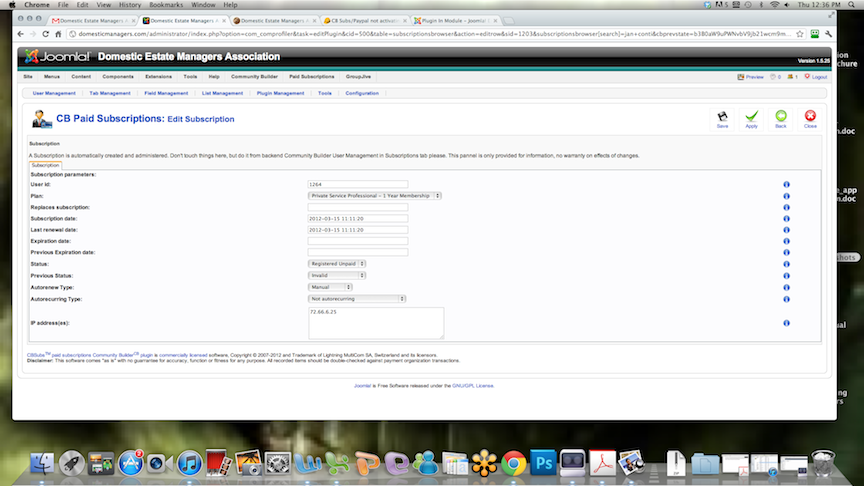Image resolution: width=864 pixels, height=486 pixels.
Task: Open Adobe Acrobat from the dock
Action: 602,463
